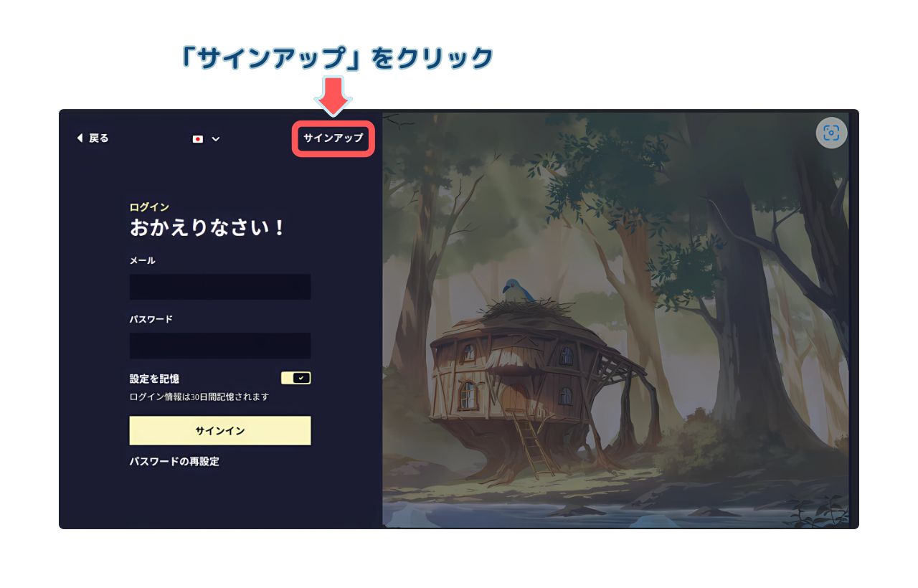Toggle the 設定を記憶 remember switch
Image resolution: width=918 pixels, height=588 pixels.
point(295,378)
